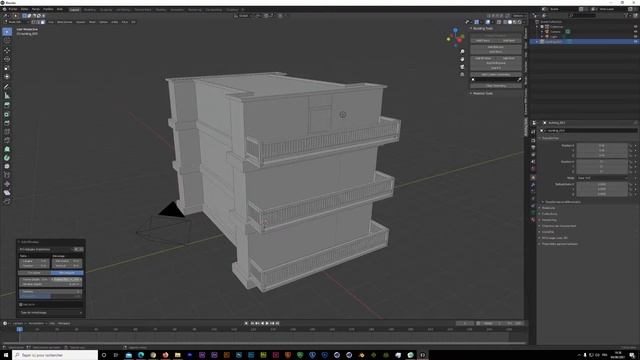
Task: Select the Select Box tool
Action: tap(7, 32)
